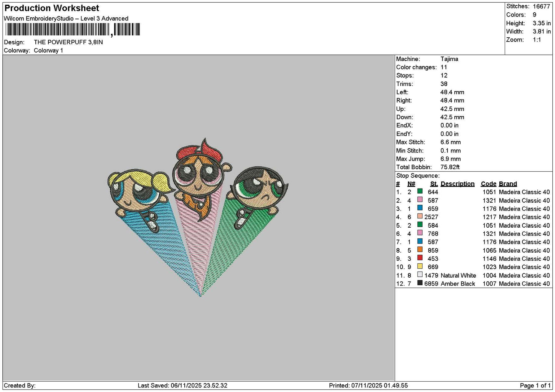
Task: Click the 'Stop Sequence:' heading
Action: click(x=418, y=176)
